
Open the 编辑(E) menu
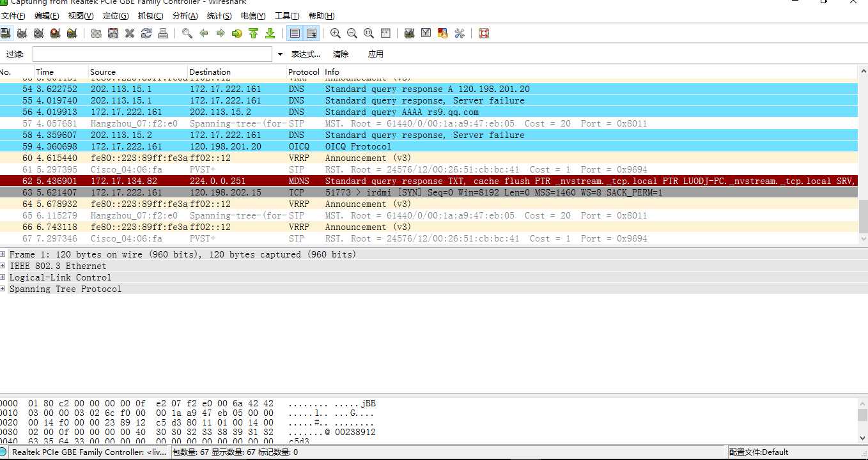coord(47,16)
